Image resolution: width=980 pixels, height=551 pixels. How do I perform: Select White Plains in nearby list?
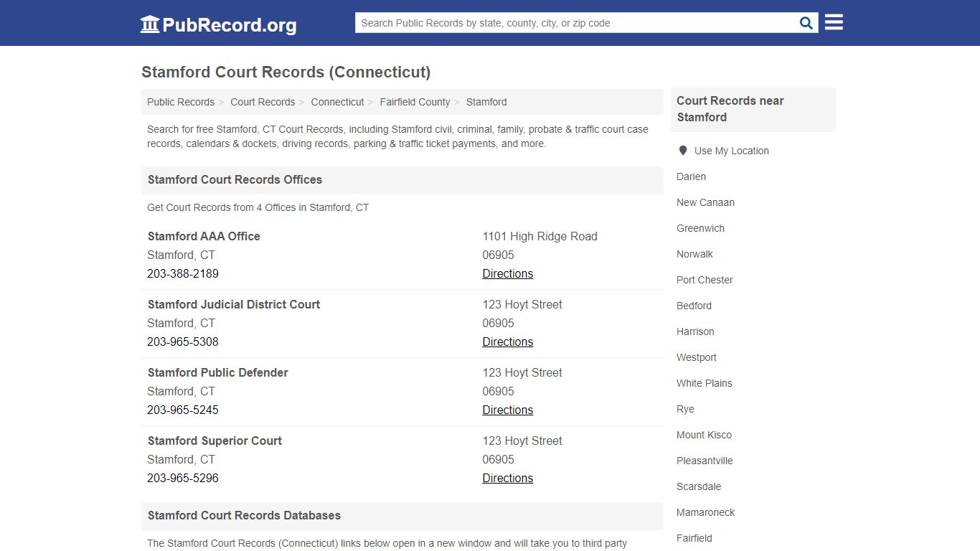(x=704, y=383)
